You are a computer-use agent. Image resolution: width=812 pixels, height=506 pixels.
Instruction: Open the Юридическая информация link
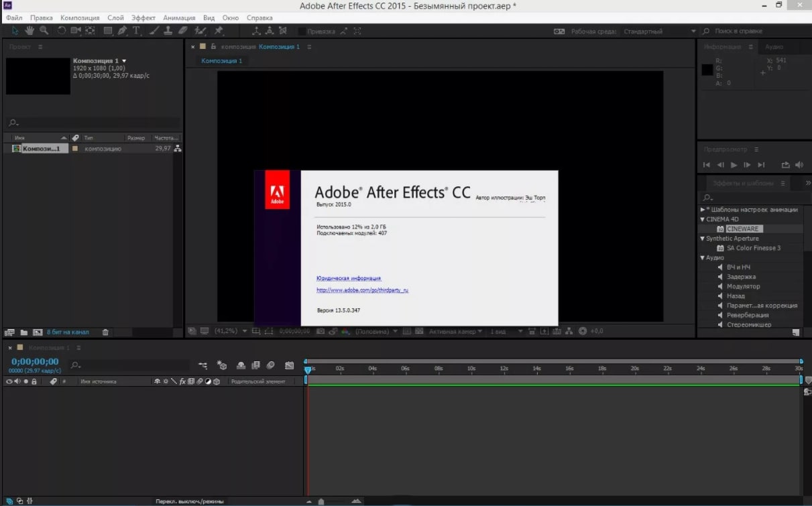click(x=349, y=278)
